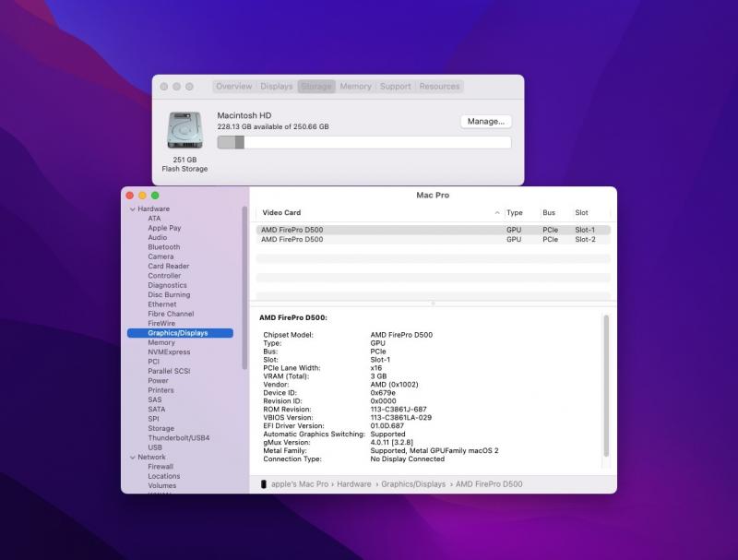
Task: Click 'apple's Mac Pro' in the path bar
Action: (x=300, y=484)
